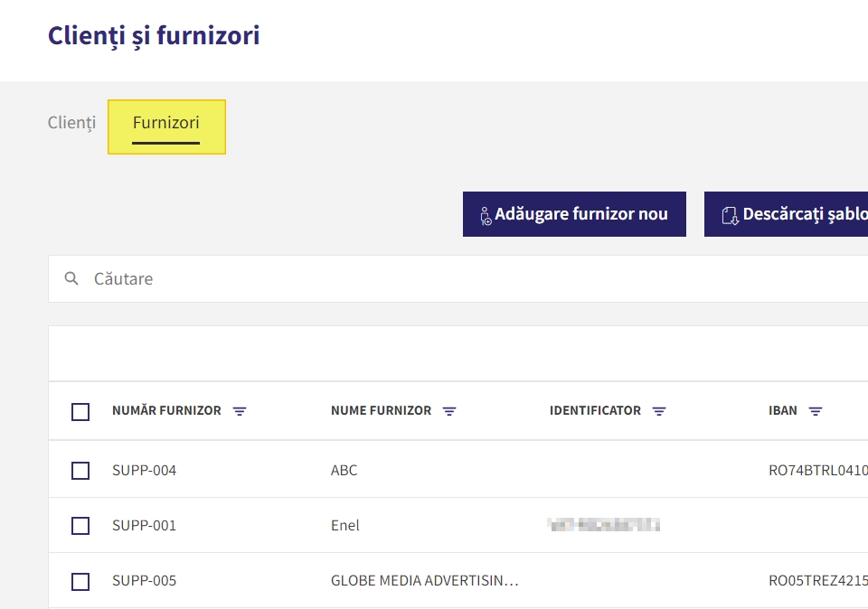Focus the Căutare search field

click(x=458, y=279)
